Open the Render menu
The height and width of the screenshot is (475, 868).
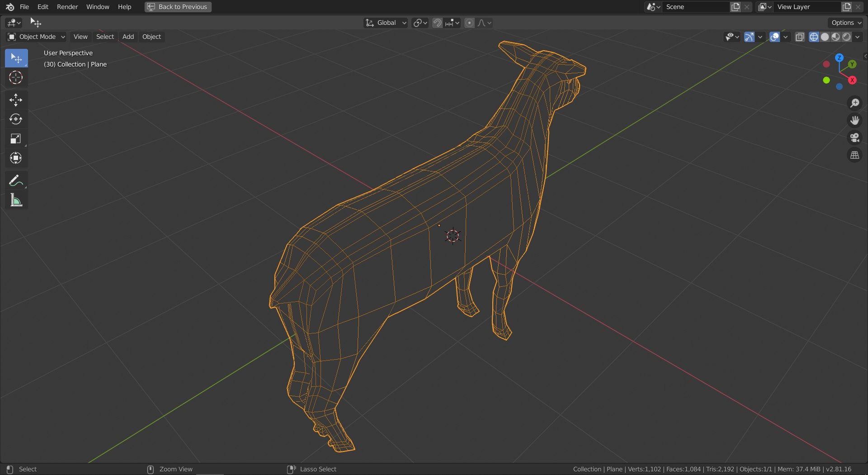[x=67, y=7]
